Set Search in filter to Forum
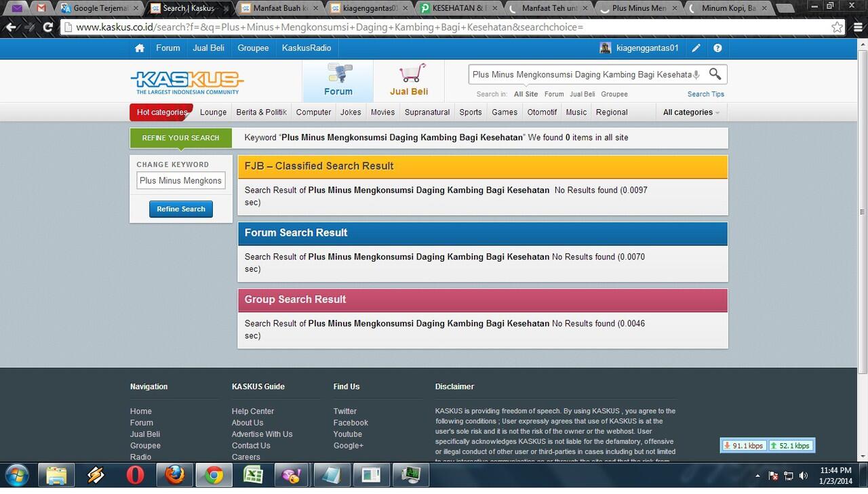 tap(554, 94)
